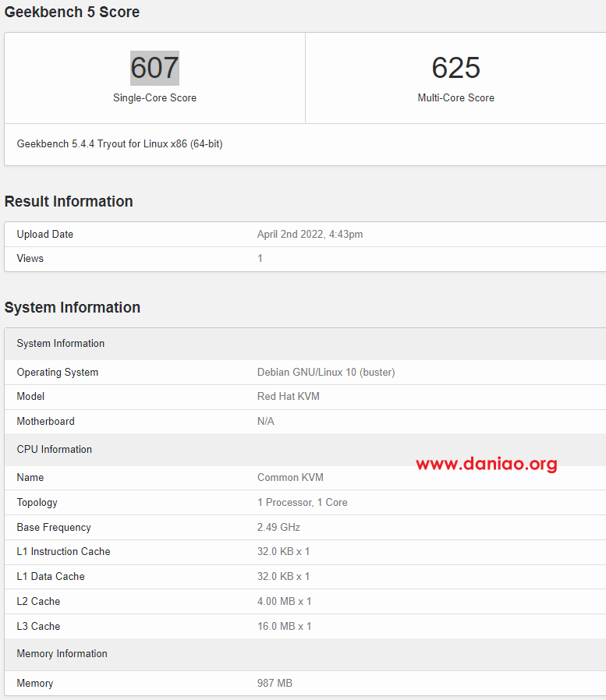Click the Memory row label
The width and height of the screenshot is (606, 700).
coord(35,684)
